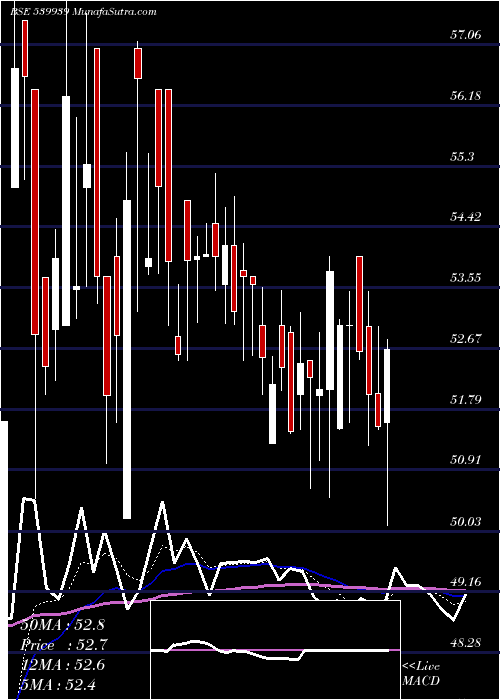Click the 48.28 price axis label
This screenshot has width=500, height=700.
click(466, 642)
